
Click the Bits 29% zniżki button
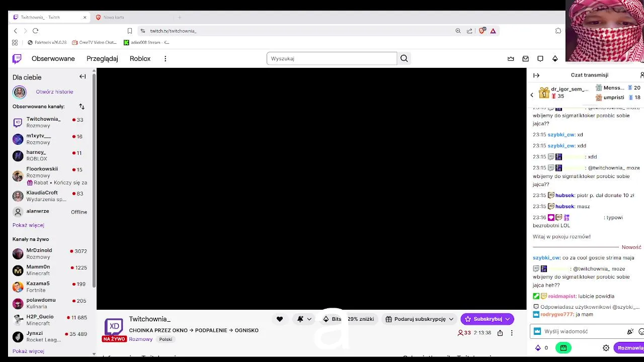point(349,319)
